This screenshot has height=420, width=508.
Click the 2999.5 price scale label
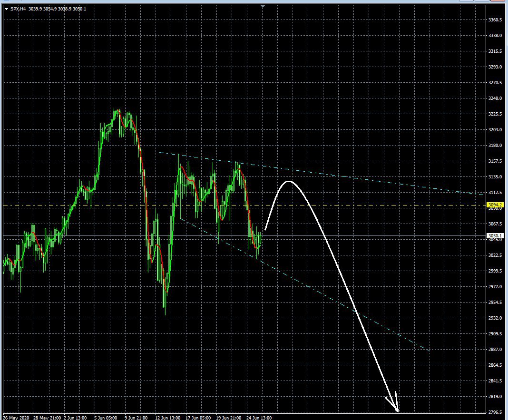tap(495, 271)
